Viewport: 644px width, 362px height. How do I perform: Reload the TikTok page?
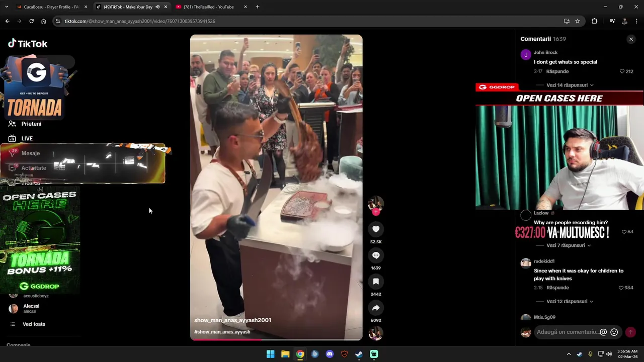[x=31, y=21]
